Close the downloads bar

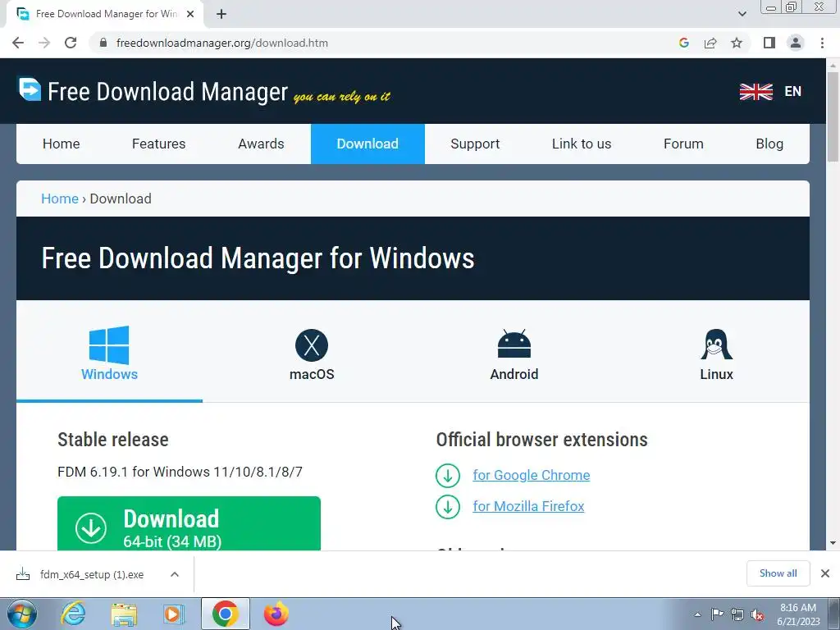point(825,573)
